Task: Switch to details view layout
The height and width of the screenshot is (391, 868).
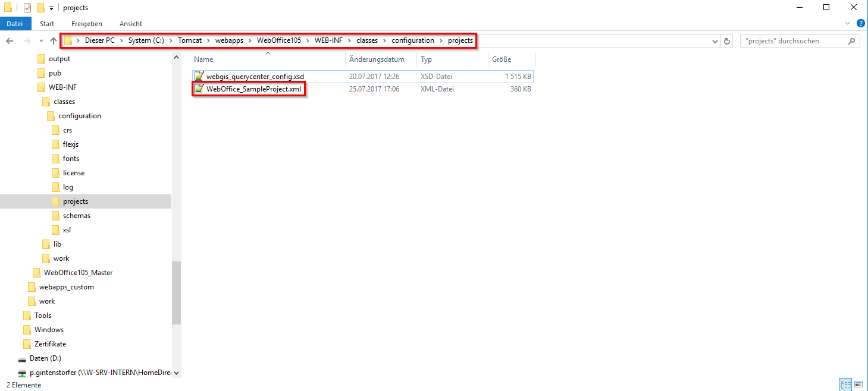Action: 845,384
